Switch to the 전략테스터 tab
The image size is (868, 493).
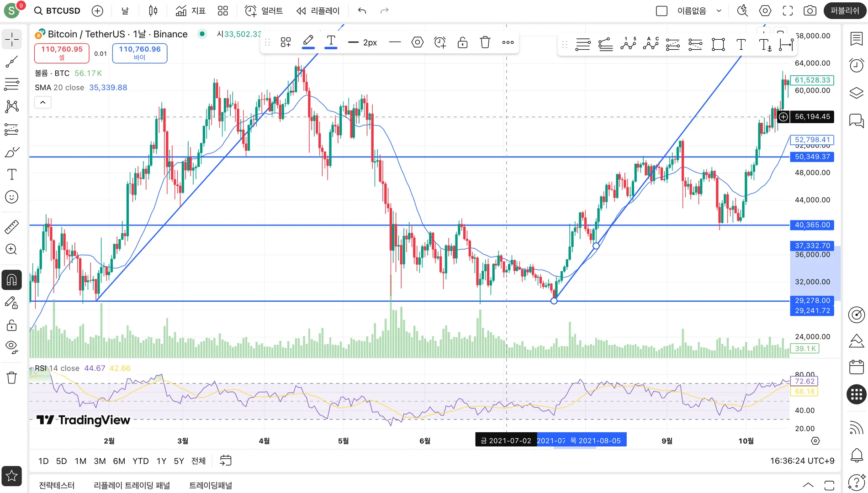point(57,485)
